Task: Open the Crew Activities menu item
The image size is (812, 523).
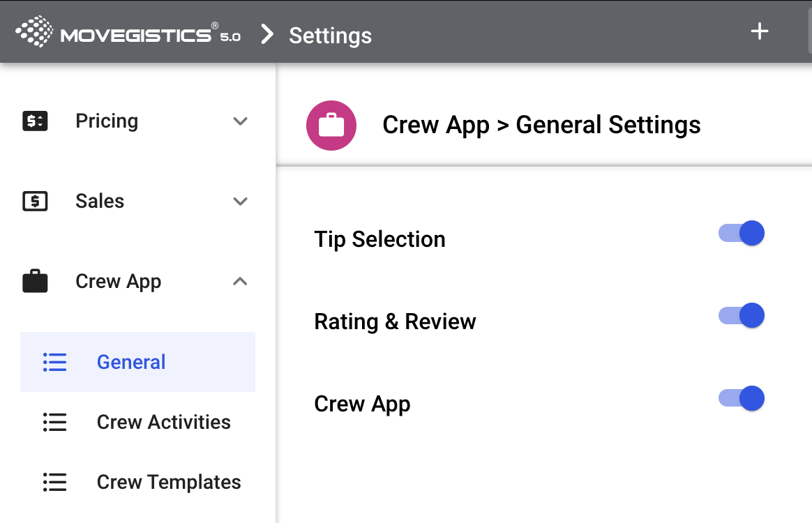Action: coord(163,422)
